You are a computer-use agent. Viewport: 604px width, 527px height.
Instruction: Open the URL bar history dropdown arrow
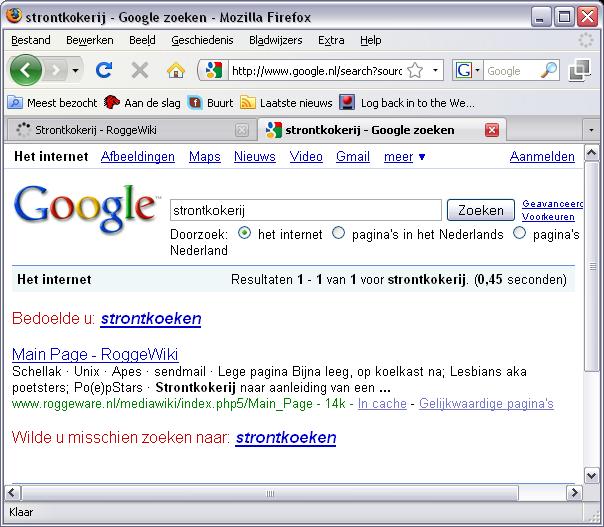436,70
